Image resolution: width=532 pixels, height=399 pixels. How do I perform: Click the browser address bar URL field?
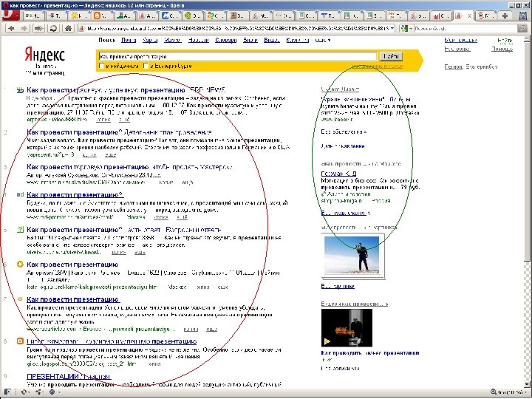click(x=237, y=29)
